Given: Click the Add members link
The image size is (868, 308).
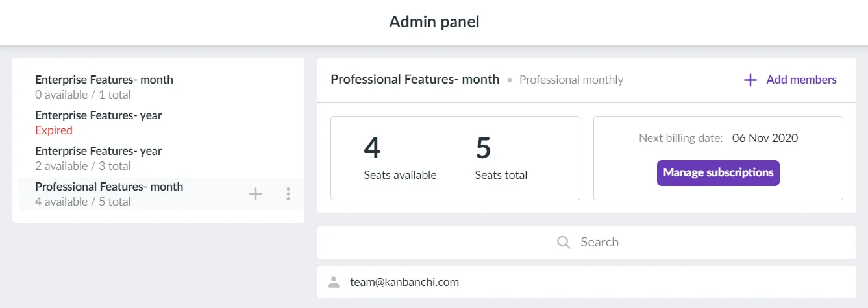Looking at the screenshot, I should [x=790, y=80].
